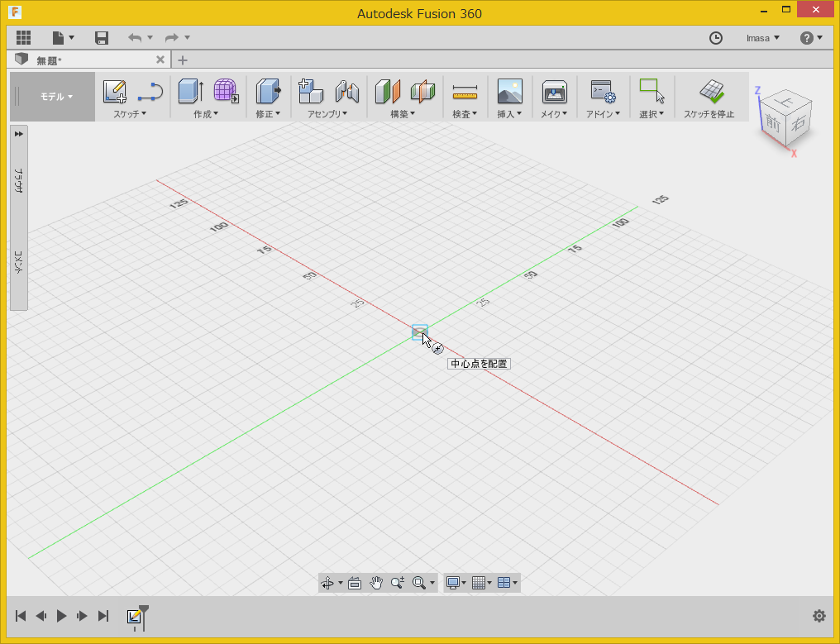840x644 pixels.
Task: Select the Joint assembly icon
Action: pyautogui.click(x=346, y=91)
